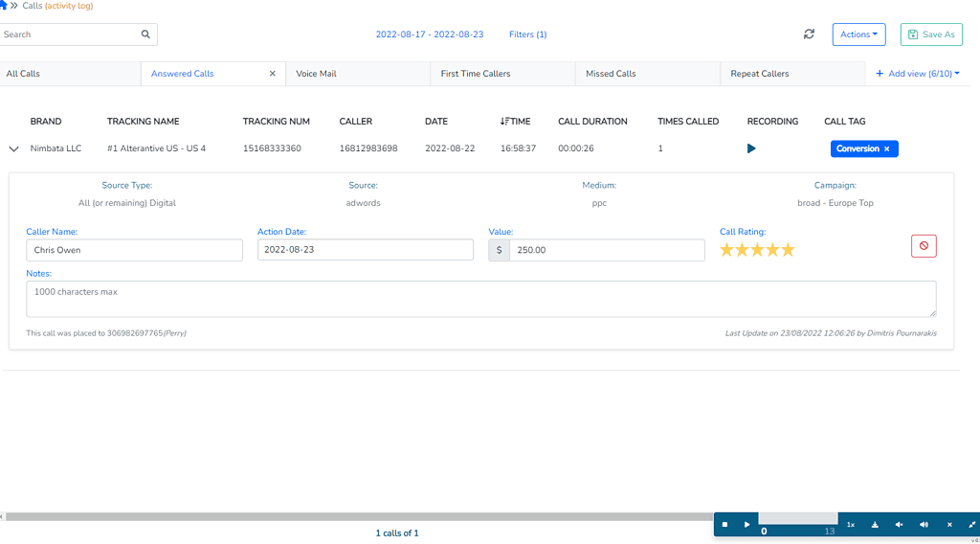The width and height of the screenshot is (980, 544).
Task: Lower the player volume
Action: 899,525
